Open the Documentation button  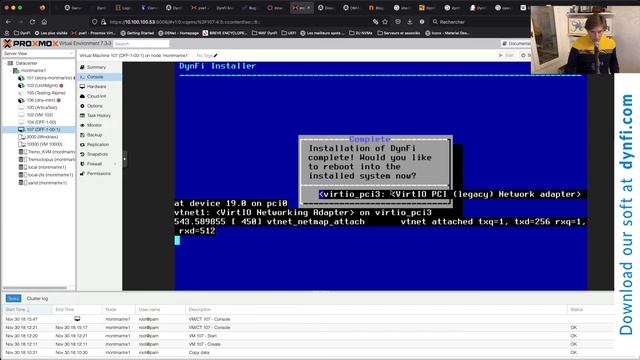516,44
